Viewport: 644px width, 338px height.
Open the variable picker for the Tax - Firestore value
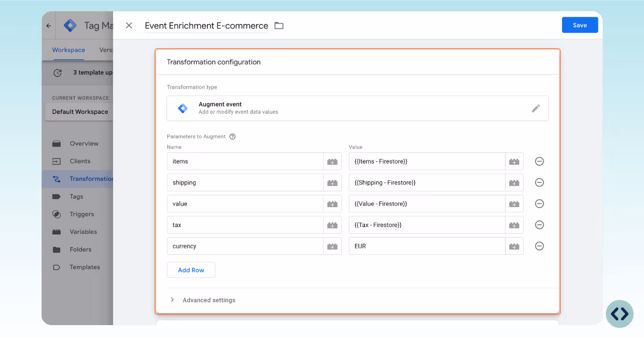point(514,225)
